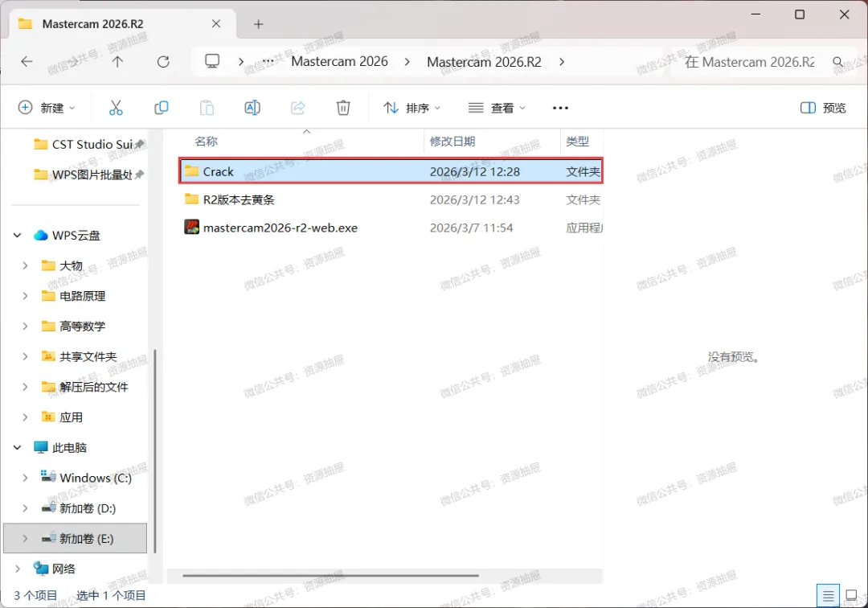Expand the 应用 folder node
Screen dimensions: 868x608
pyautogui.click(x=25, y=417)
